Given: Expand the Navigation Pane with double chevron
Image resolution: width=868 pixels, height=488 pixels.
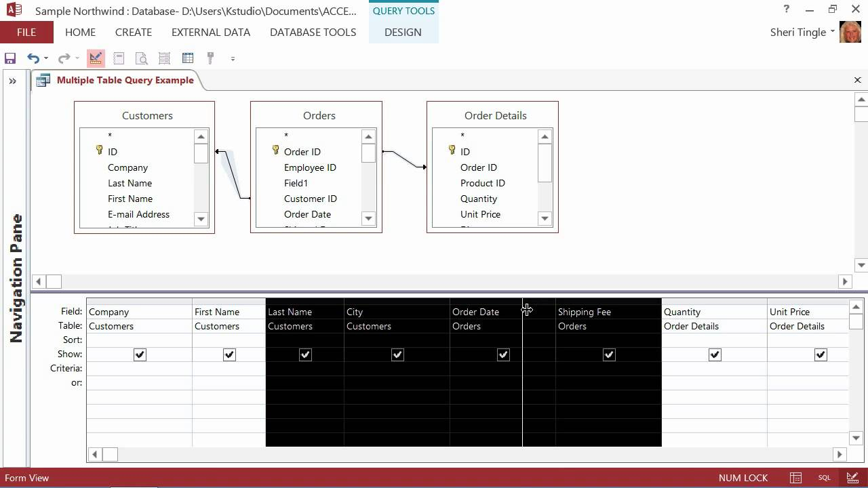Looking at the screenshot, I should click(12, 81).
